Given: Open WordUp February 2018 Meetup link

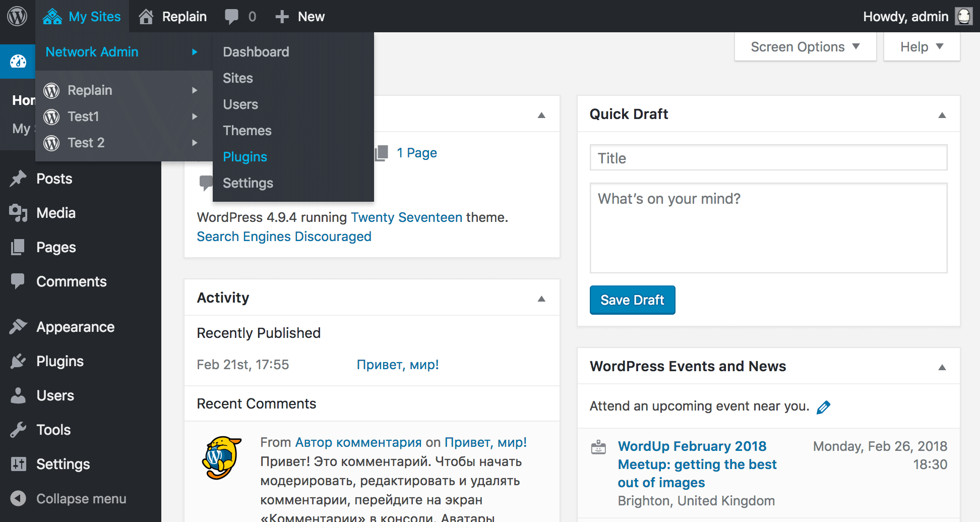Looking at the screenshot, I should click(697, 465).
